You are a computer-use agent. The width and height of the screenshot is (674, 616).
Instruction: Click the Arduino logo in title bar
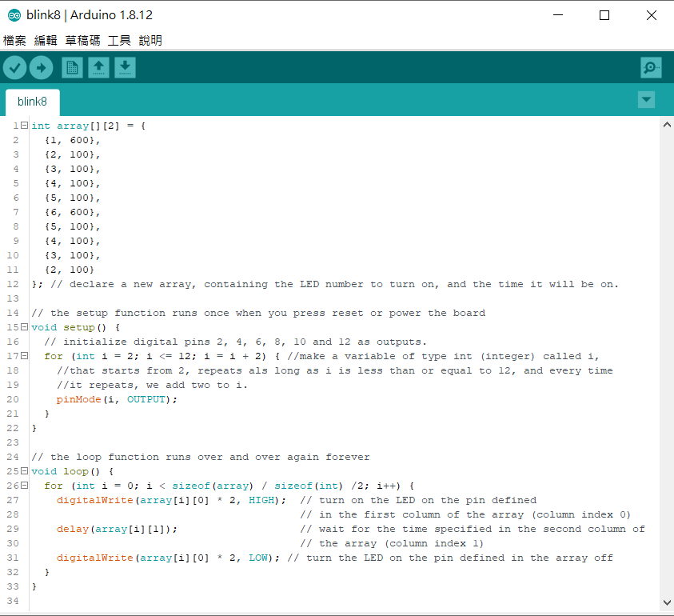[x=14, y=15]
